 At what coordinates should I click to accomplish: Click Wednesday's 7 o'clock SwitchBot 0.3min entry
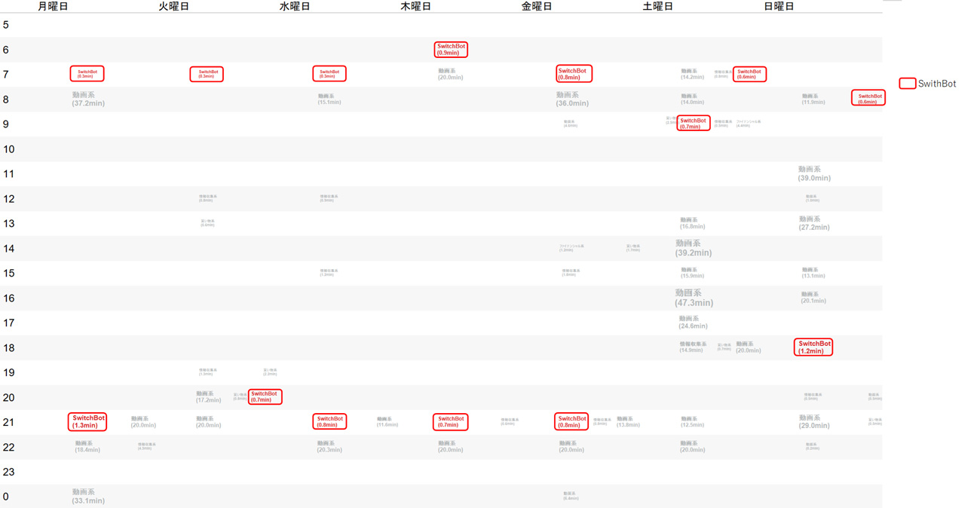pyautogui.click(x=329, y=74)
